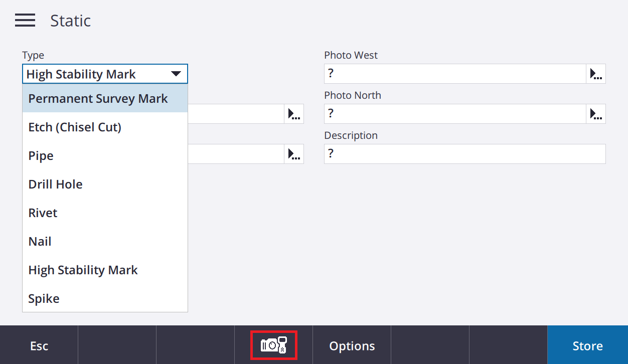
Task: Click the Store button
Action: (x=587, y=345)
